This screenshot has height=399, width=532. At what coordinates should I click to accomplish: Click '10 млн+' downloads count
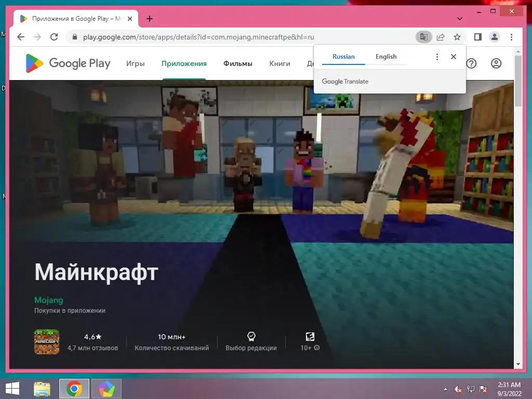pyautogui.click(x=171, y=337)
